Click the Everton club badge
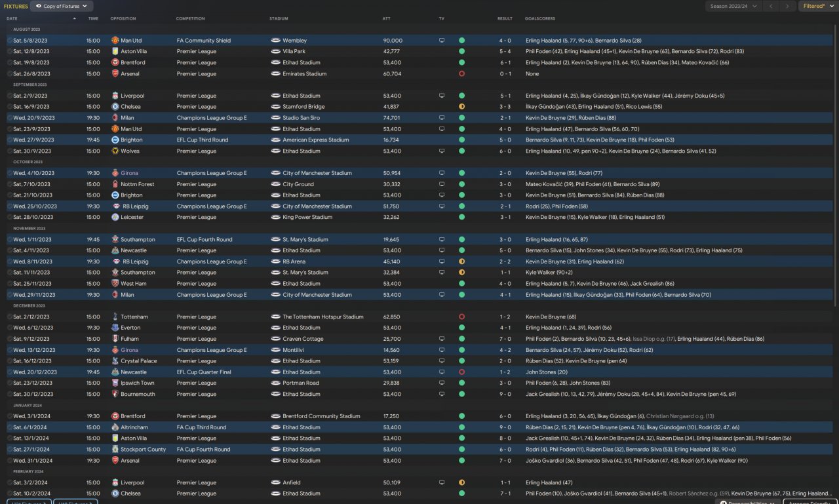Screen dimensions: 839x504 pos(115,328)
